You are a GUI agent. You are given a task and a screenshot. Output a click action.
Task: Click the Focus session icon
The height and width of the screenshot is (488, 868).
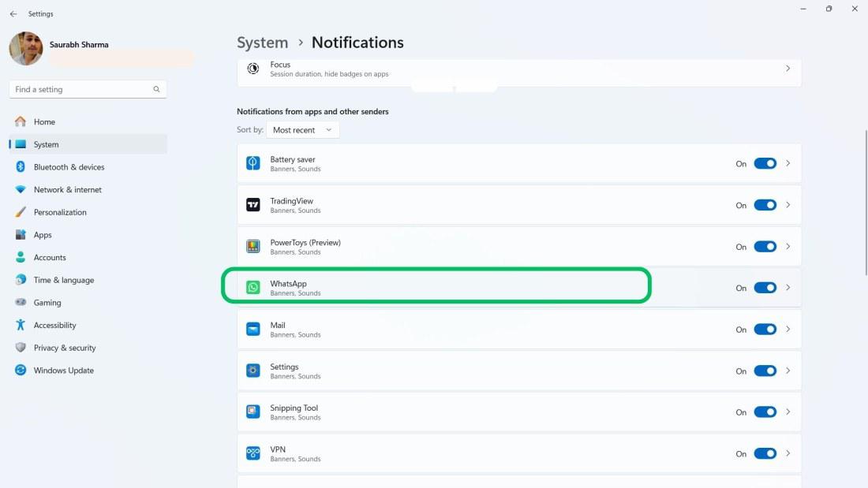253,69
